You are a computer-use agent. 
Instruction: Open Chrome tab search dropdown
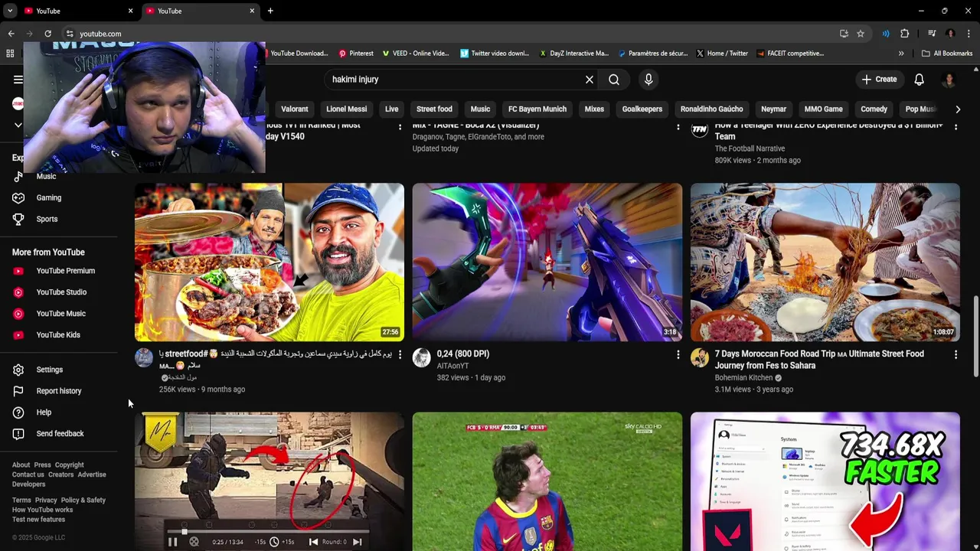(x=9, y=11)
